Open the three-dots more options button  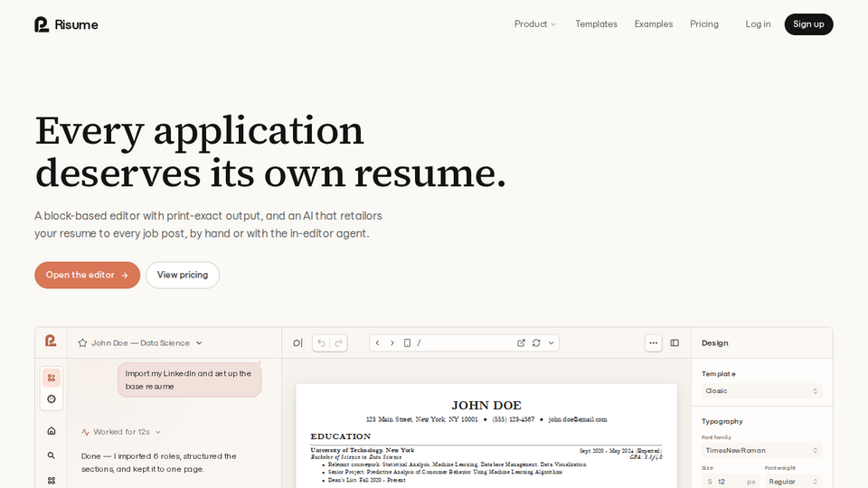tap(653, 343)
